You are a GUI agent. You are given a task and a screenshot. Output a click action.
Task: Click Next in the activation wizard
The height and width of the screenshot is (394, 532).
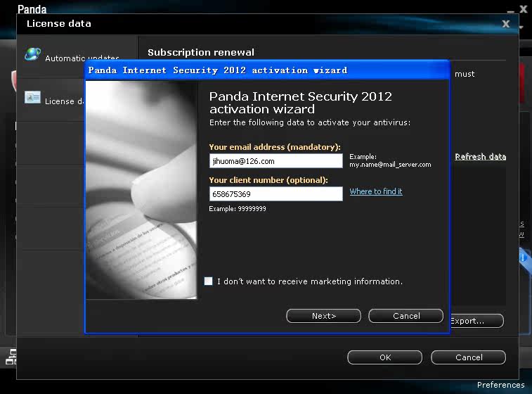324,316
